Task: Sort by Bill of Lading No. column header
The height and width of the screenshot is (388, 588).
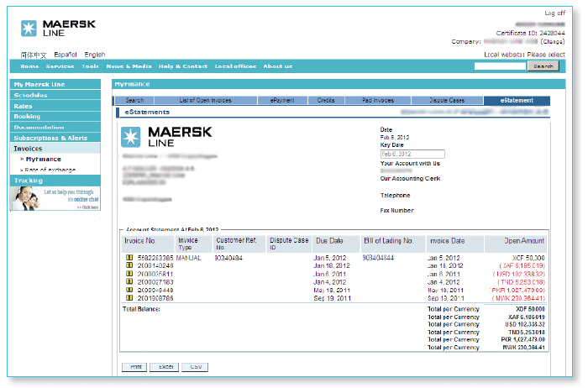Action: click(393, 244)
